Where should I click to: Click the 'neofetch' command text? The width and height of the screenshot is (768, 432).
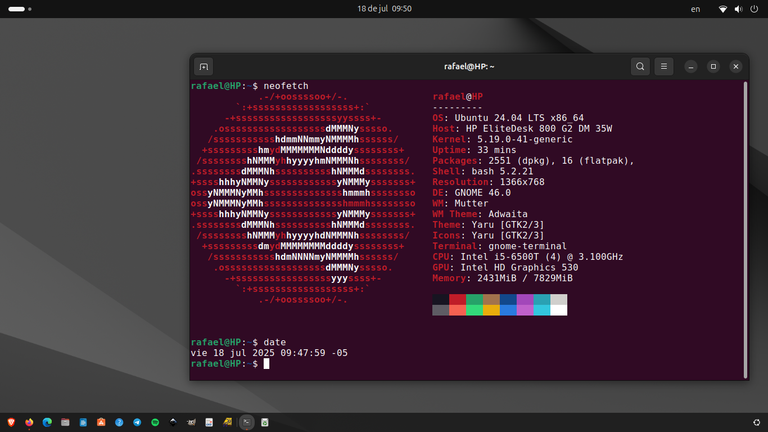[x=286, y=86]
